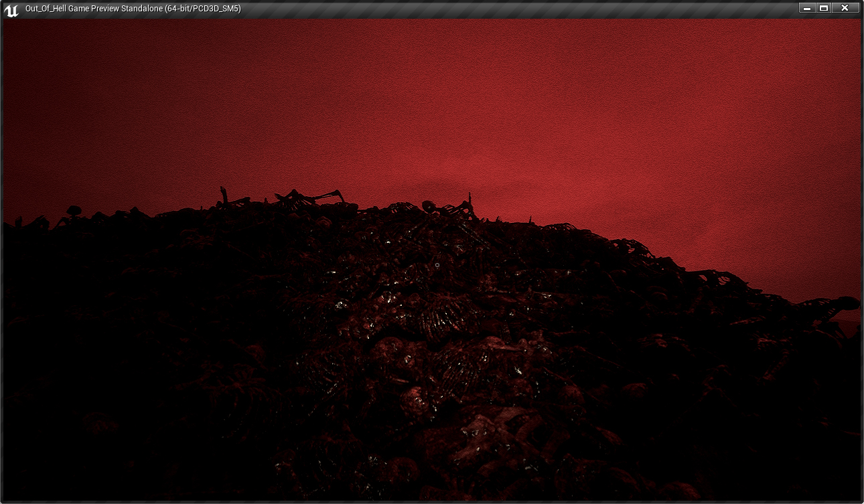
Task: Click the Unreal Engine logo icon
Action: pyautogui.click(x=11, y=9)
